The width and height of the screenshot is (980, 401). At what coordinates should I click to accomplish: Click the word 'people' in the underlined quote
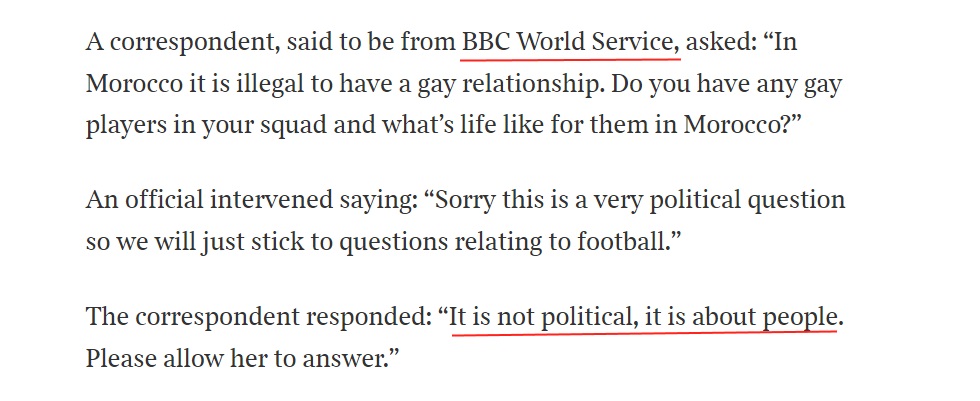800,318
